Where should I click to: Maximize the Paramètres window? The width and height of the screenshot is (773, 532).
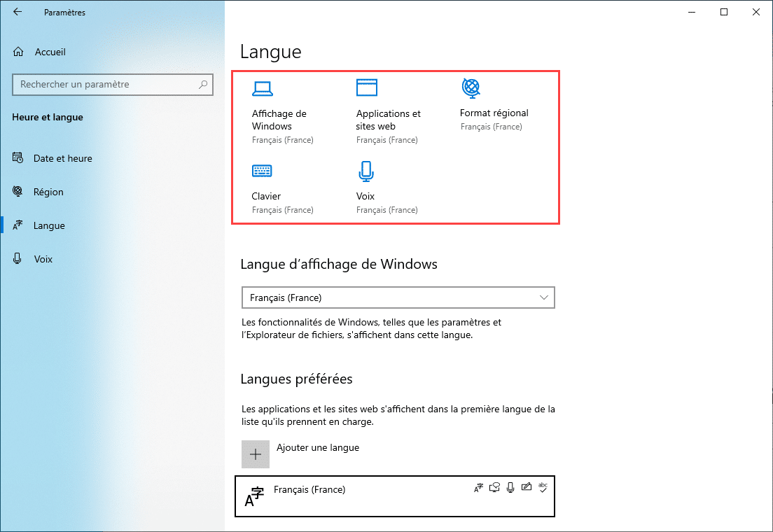tap(724, 12)
